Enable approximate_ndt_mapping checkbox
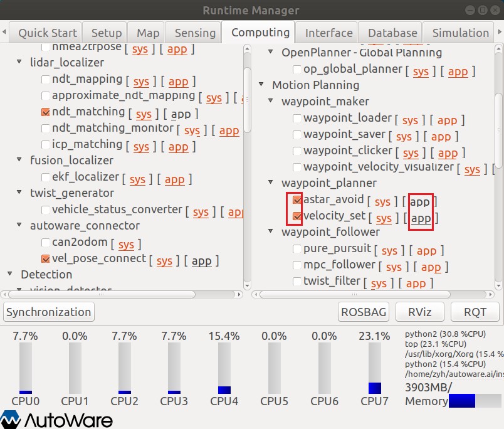 pos(46,96)
